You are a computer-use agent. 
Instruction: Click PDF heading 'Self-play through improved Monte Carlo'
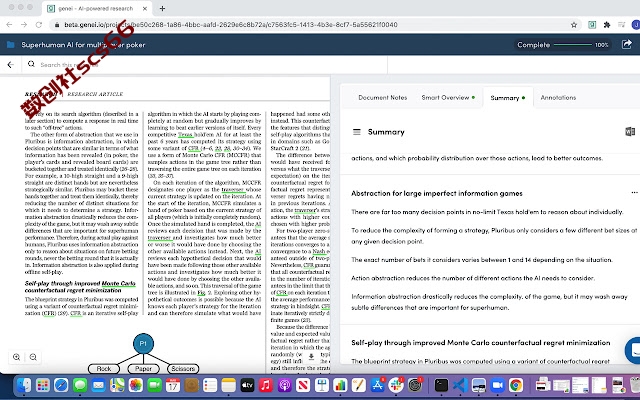[80, 287]
